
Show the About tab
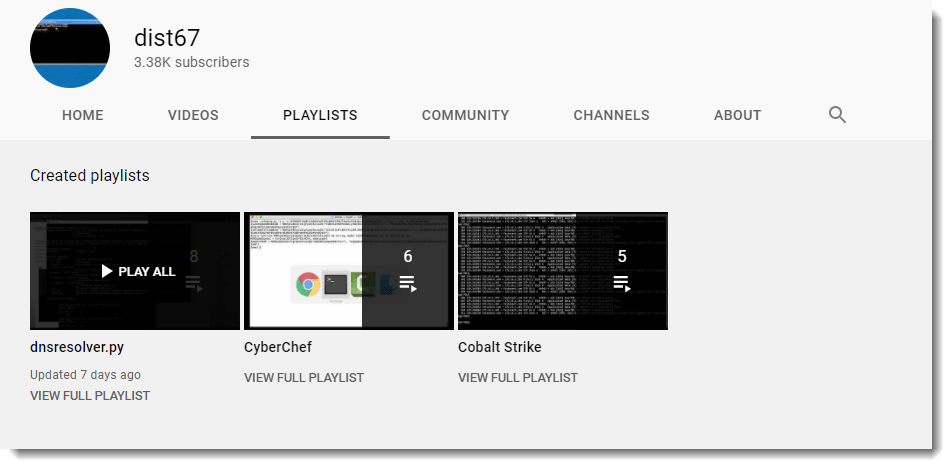[x=737, y=115]
